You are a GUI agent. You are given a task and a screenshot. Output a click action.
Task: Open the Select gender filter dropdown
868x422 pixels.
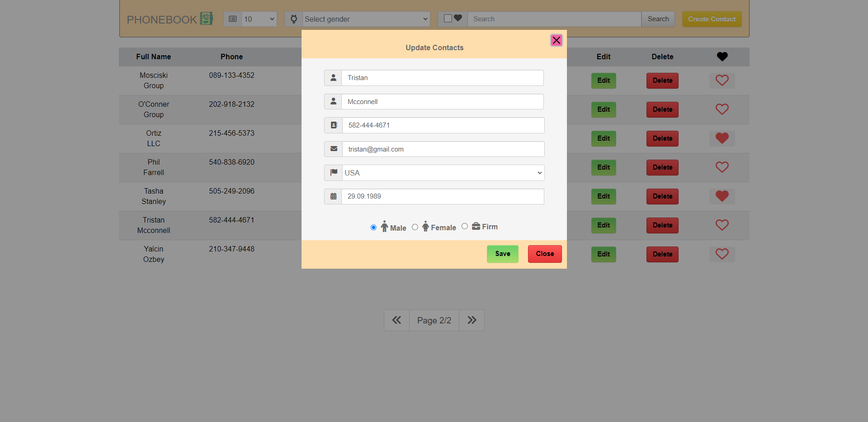366,19
